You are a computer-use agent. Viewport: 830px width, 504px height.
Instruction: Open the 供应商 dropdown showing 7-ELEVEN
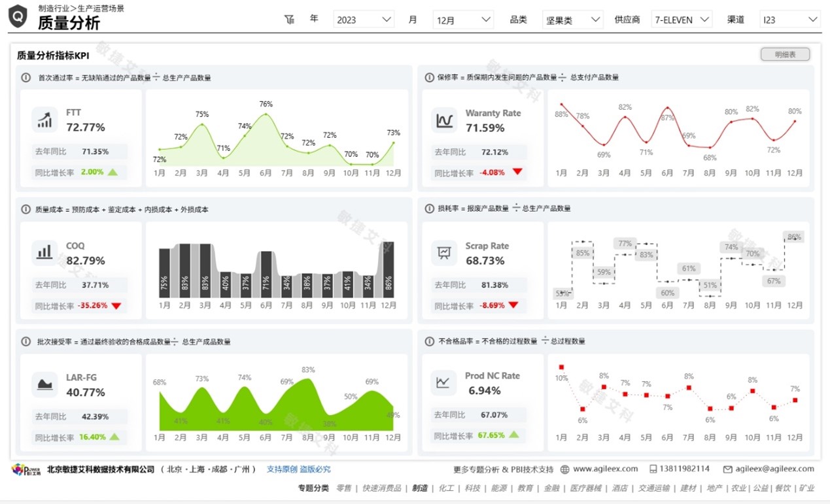point(682,20)
